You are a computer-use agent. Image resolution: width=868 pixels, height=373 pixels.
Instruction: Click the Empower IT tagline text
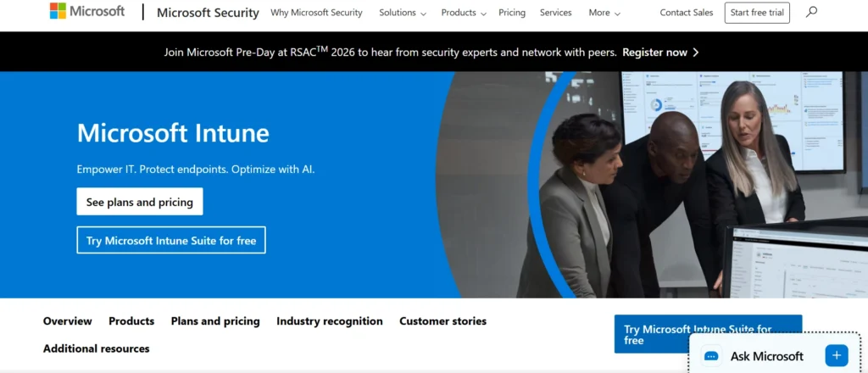pos(196,170)
